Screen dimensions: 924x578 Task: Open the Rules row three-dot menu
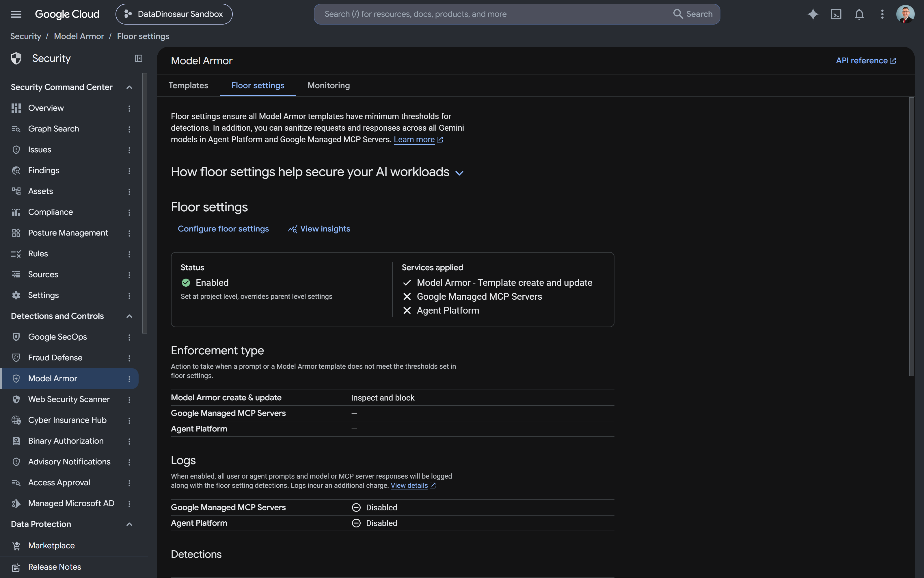click(x=129, y=254)
